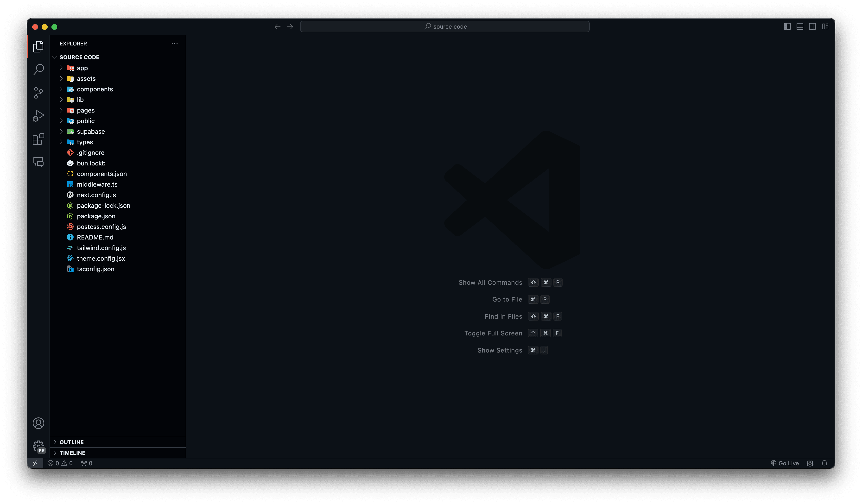Open the Run and Debug view
The image size is (862, 504).
coord(38,116)
